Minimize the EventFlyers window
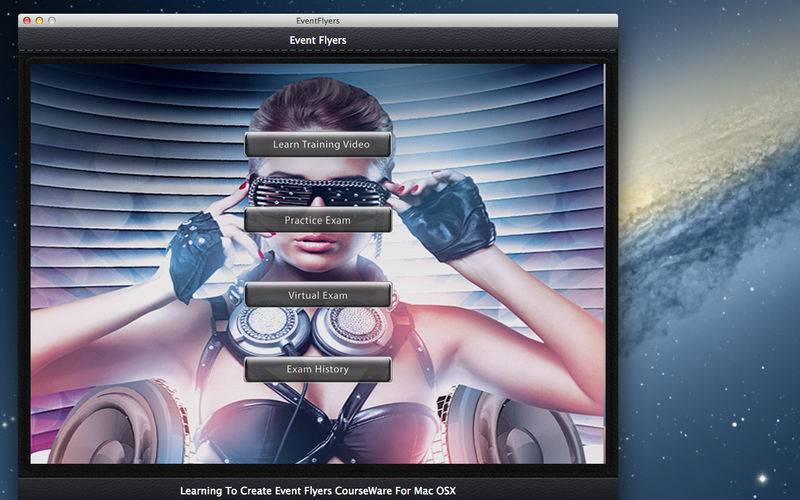This screenshot has height=500, width=800. (x=39, y=21)
